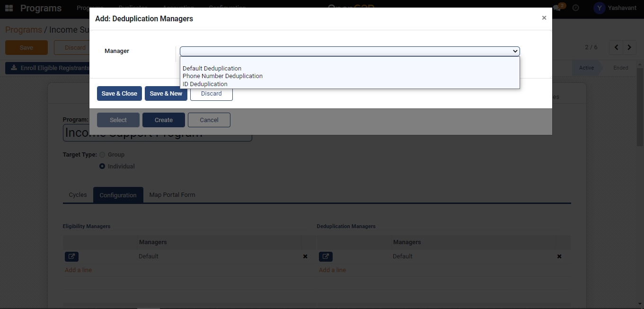Open the Eligibility Managers Default external link icon

[x=72, y=256]
